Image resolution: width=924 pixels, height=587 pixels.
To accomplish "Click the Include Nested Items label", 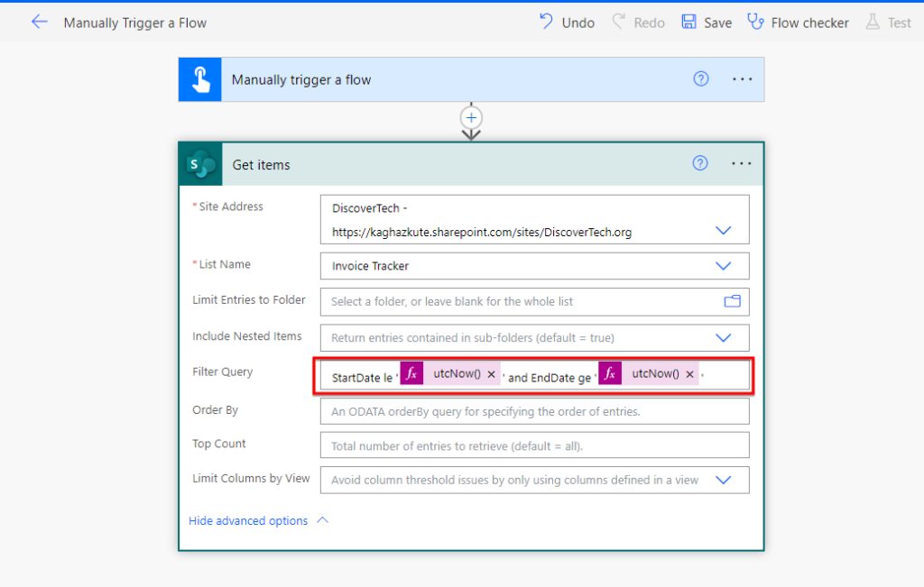I will 247,336.
